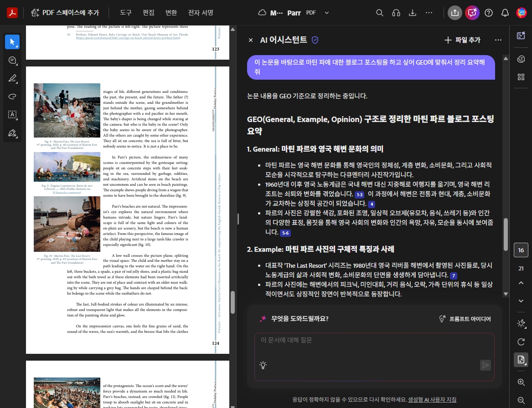The height and width of the screenshot is (408, 532).
Task: Click AI chat scrollbar down arrow
Action: tap(506, 294)
